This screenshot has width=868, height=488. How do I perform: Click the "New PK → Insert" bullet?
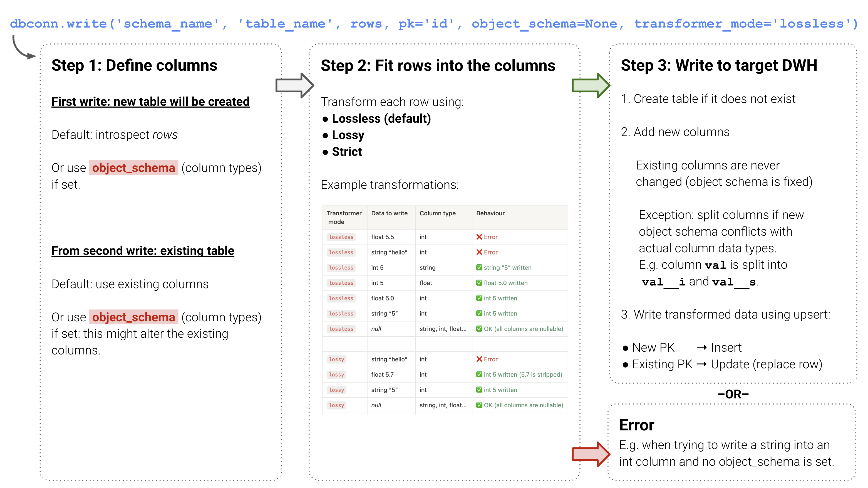[682, 347]
